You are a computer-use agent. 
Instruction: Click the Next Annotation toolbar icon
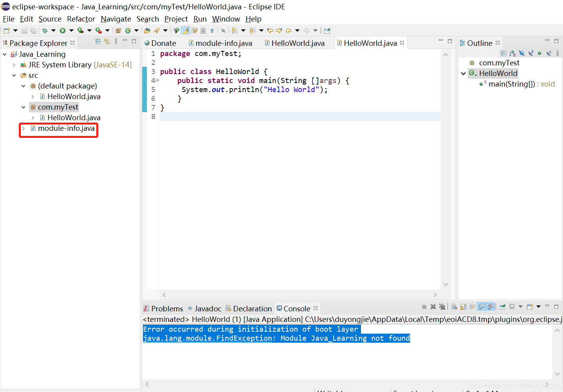tap(234, 31)
